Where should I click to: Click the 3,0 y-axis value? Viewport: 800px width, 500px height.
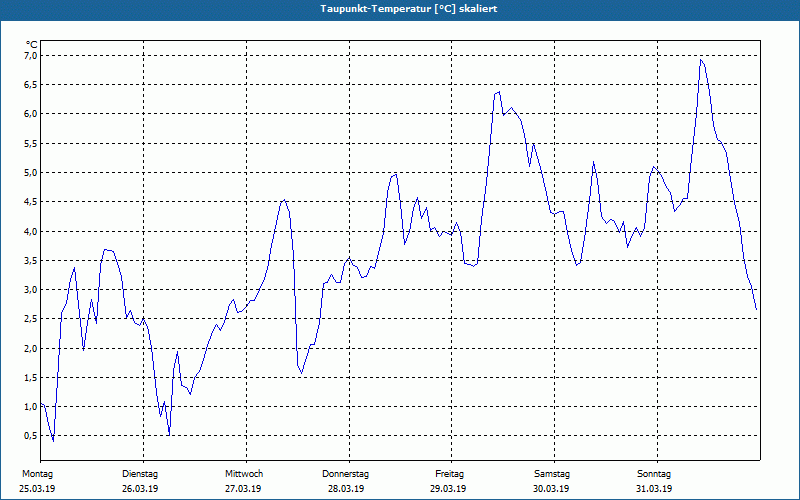(x=31, y=290)
